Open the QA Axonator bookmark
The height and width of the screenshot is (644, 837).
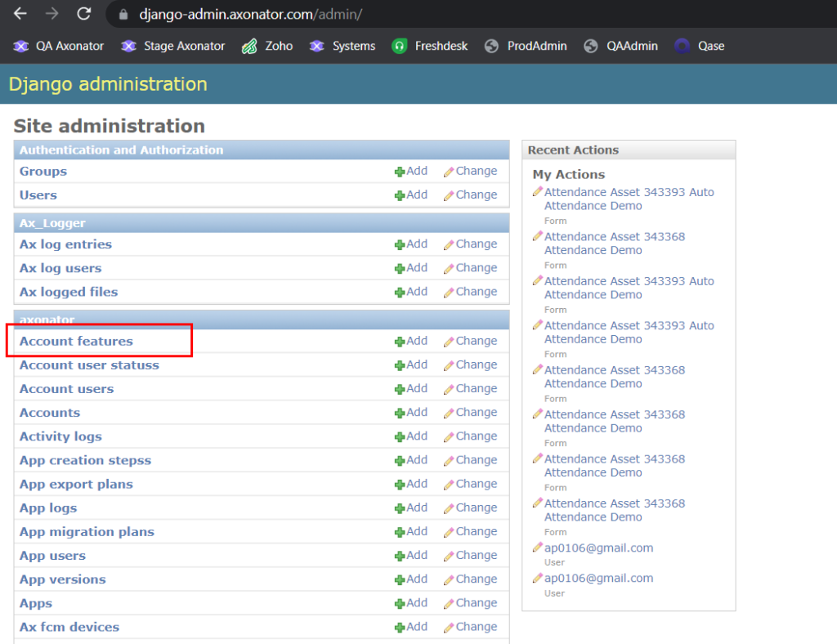coord(59,47)
